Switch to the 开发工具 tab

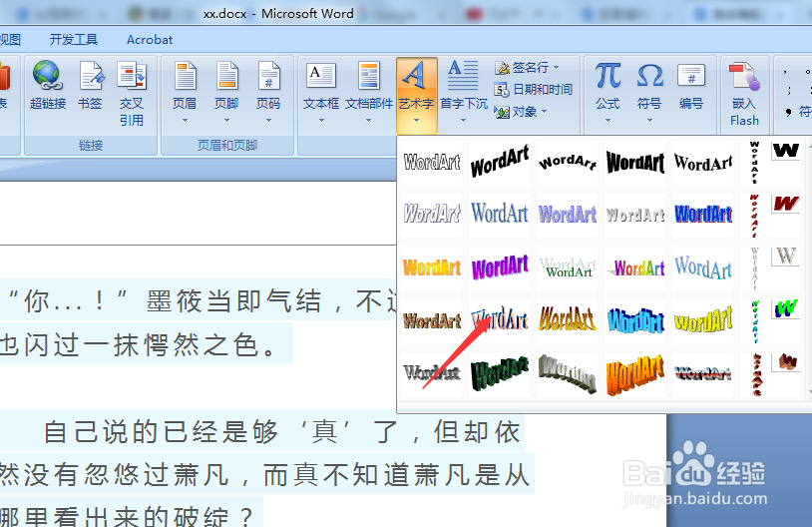74,39
